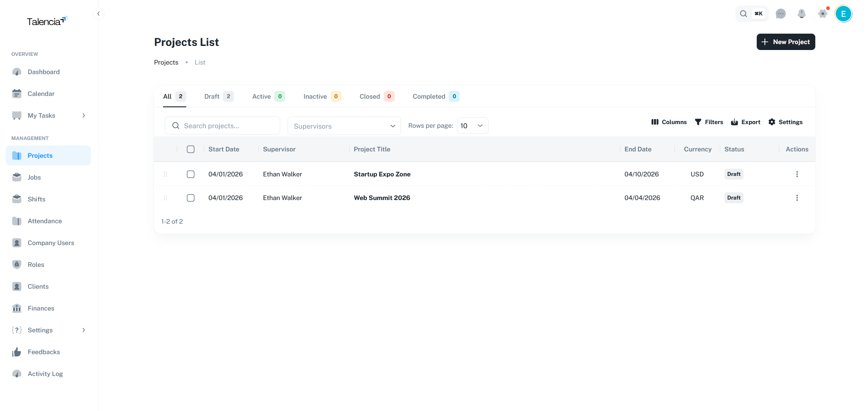Expand the My Tasks sidebar section
Viewport: 868px width, 411px height.
[x=83, y=115]
